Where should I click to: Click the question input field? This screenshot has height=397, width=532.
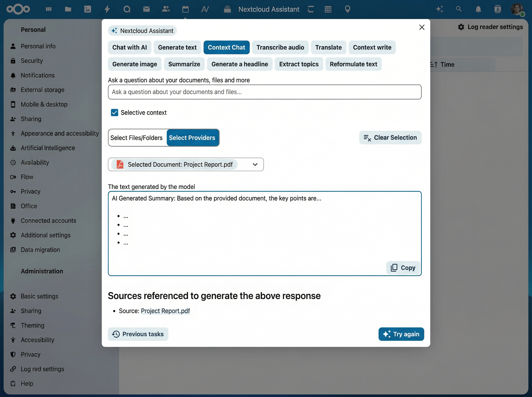coord(264,92)
